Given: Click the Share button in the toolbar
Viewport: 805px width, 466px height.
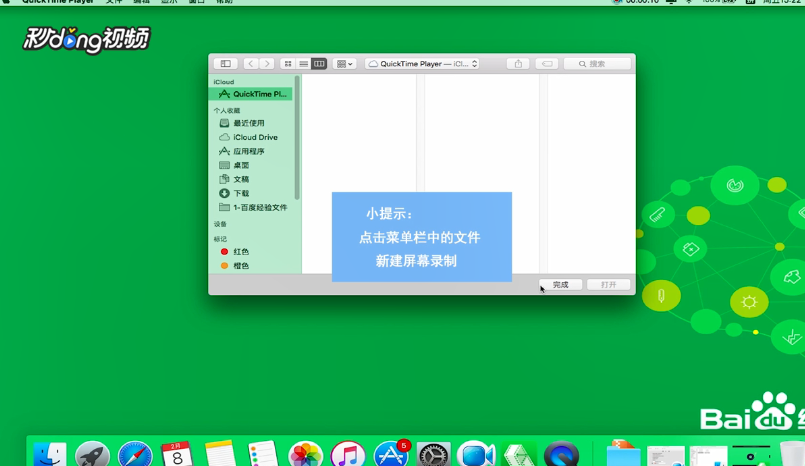Looking at the screenshot, I should 518,64.
